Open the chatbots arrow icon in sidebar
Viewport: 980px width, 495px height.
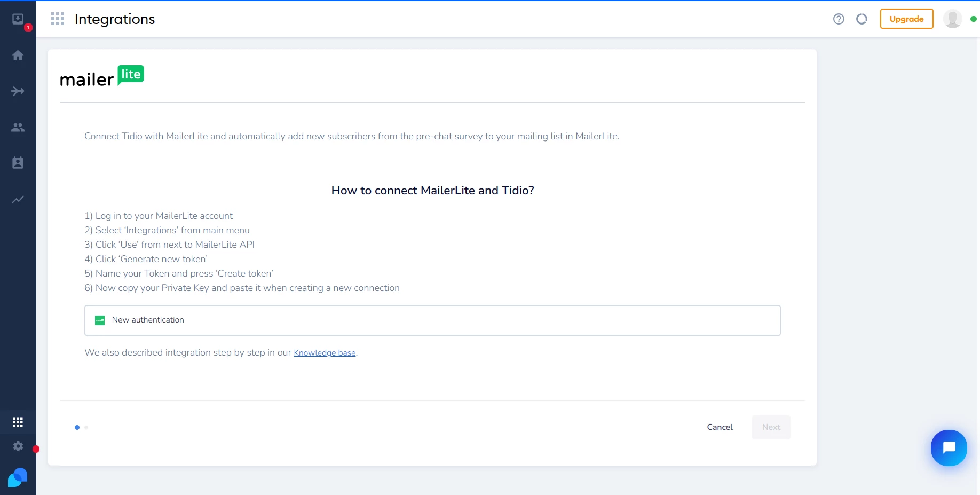point(18,91)
